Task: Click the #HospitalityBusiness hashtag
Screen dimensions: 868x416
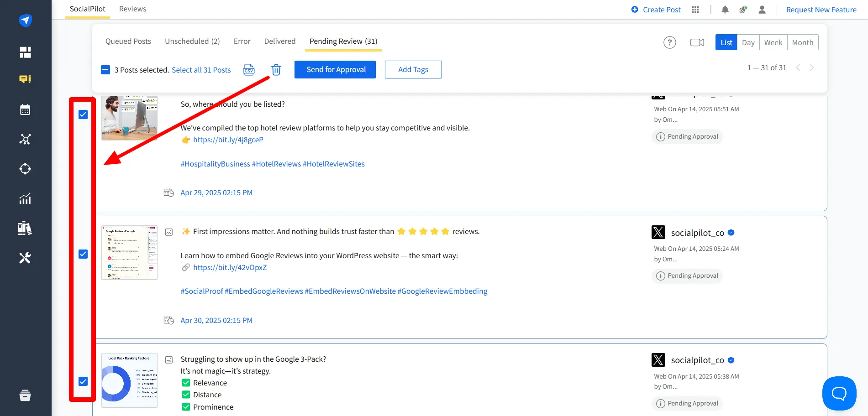Action: tap(216, 164)
